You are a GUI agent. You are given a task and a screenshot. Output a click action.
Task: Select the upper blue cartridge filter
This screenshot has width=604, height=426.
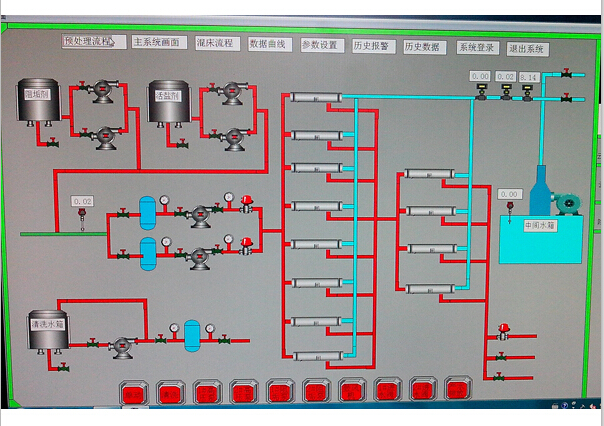(148, 211)
